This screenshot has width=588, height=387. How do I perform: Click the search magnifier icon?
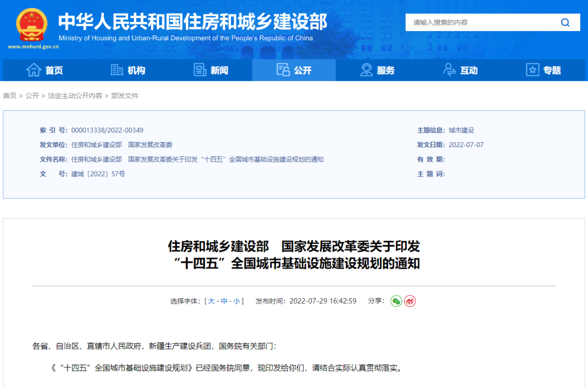tap(565, 22)
